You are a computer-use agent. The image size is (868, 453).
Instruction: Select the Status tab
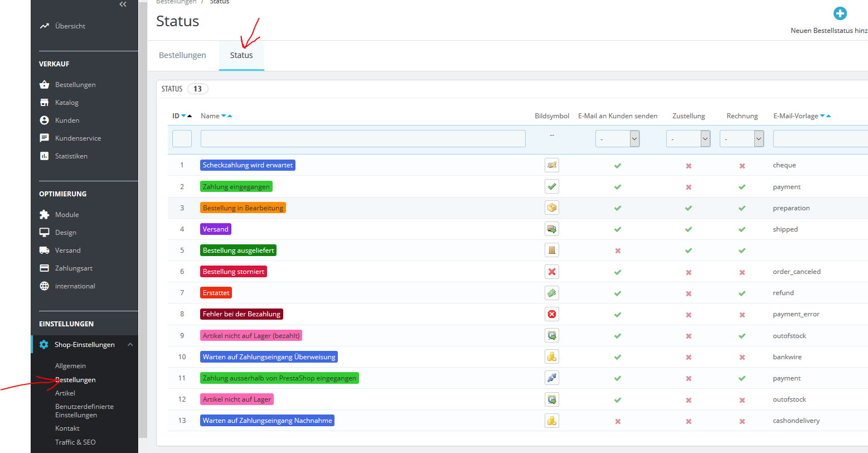coord(241,55)
